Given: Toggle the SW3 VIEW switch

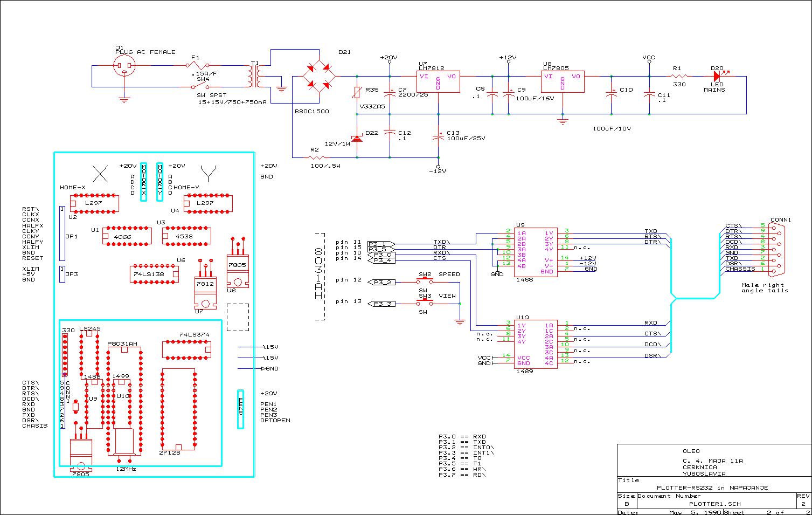Looking at the screenshot, I should [425, 303].
